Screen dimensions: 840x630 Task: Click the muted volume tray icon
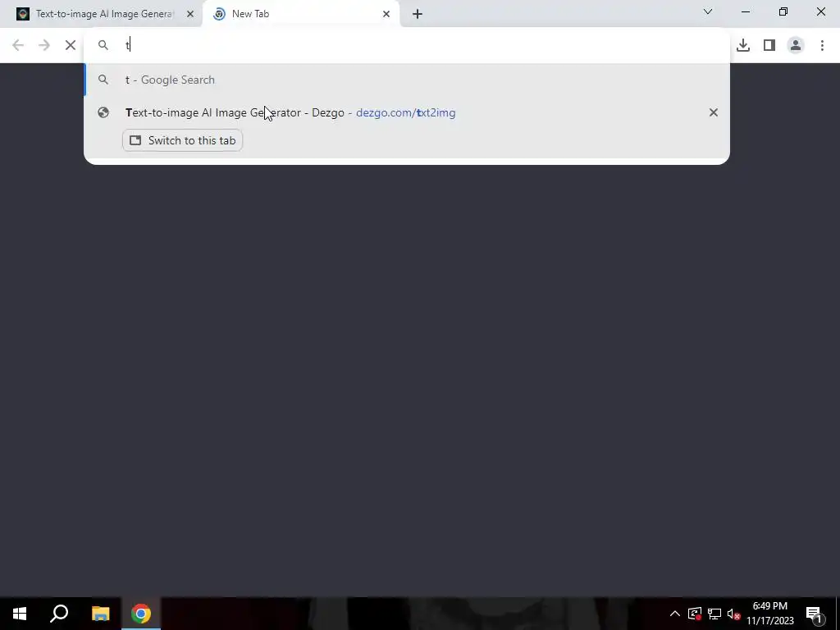[733, 614]
